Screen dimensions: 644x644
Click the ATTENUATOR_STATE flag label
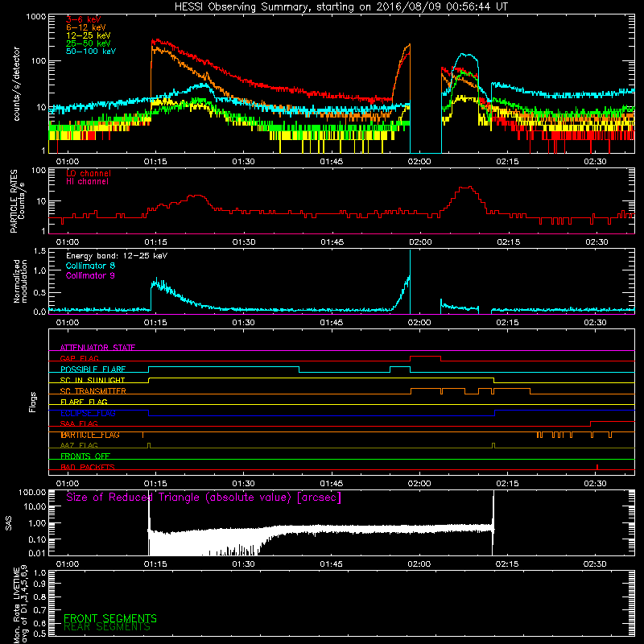pyautogui.click(x=97, y=348)
